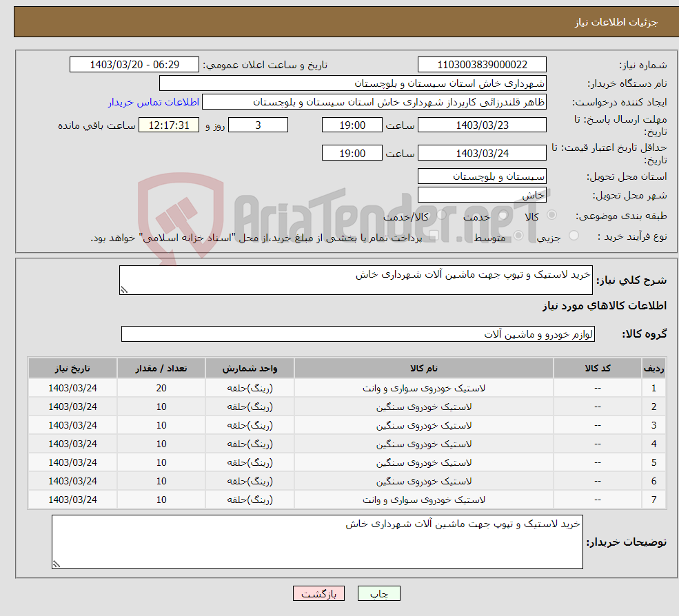Click the جزئیات اطلاعات نیاز page header
The width and height of the screenshot is (679, 616).
pos(616,22)
